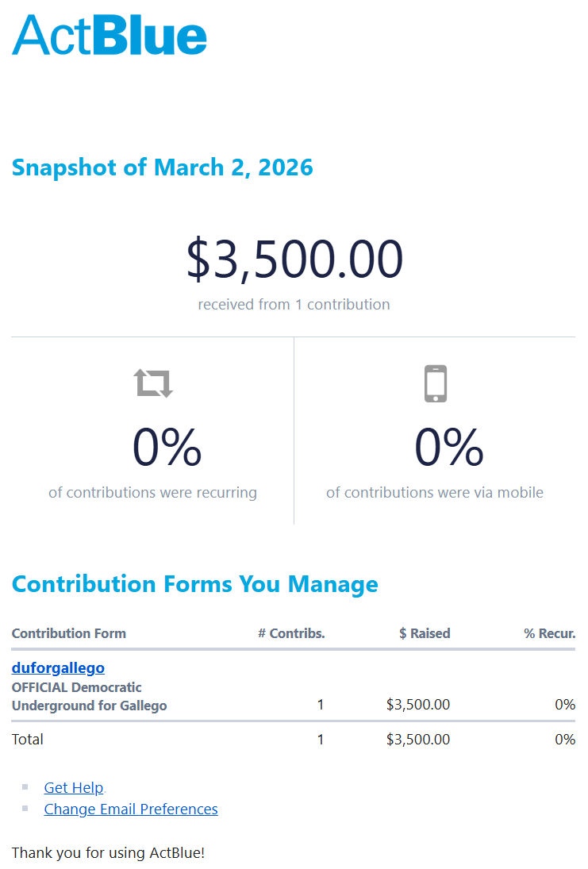The image size is (588, 869).
Task: Open the duforgallego contribution form link
Action: 58,667
